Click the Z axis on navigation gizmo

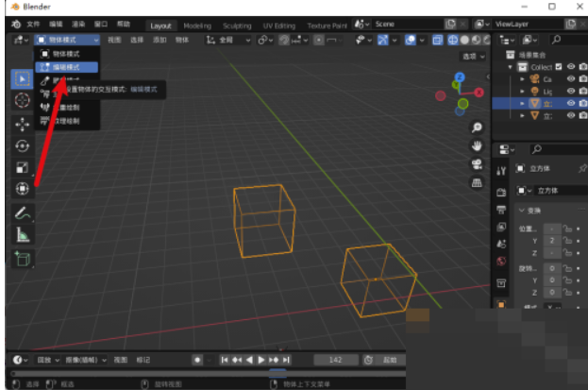(460, 77)
